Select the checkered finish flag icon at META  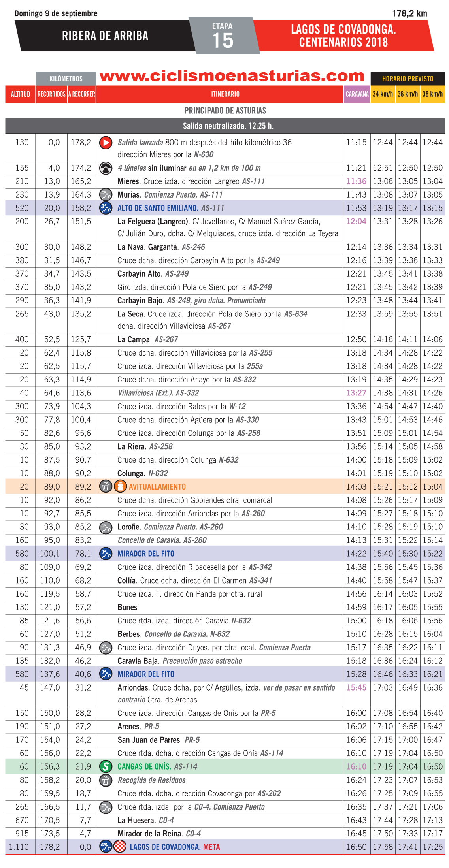[x=120, y=847]
